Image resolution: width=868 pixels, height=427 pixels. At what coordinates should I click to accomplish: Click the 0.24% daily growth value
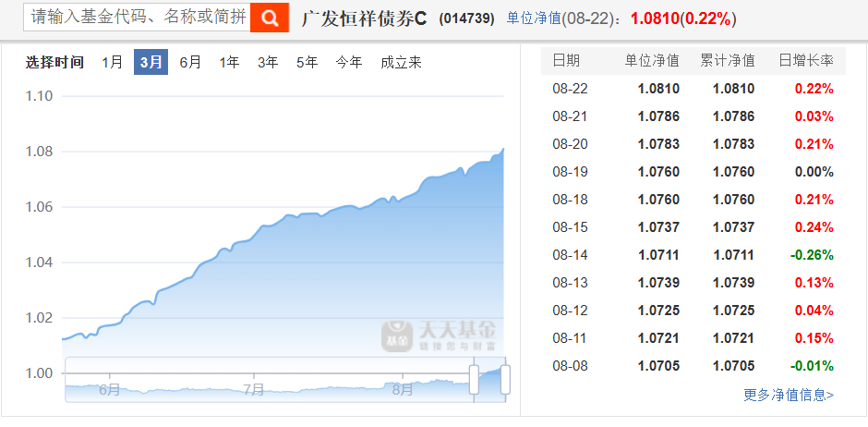click(814, 227)
